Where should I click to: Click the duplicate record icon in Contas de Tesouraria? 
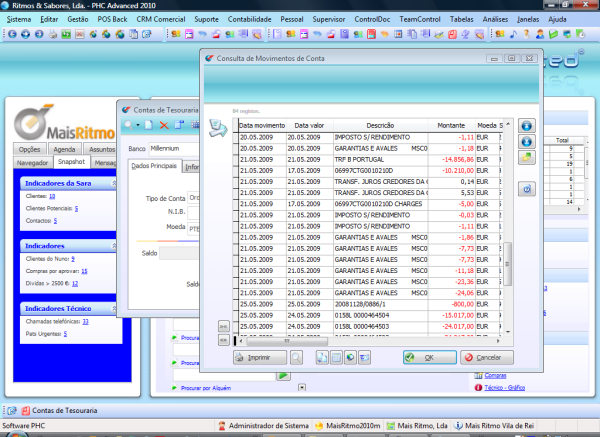[x=179, y=125]
